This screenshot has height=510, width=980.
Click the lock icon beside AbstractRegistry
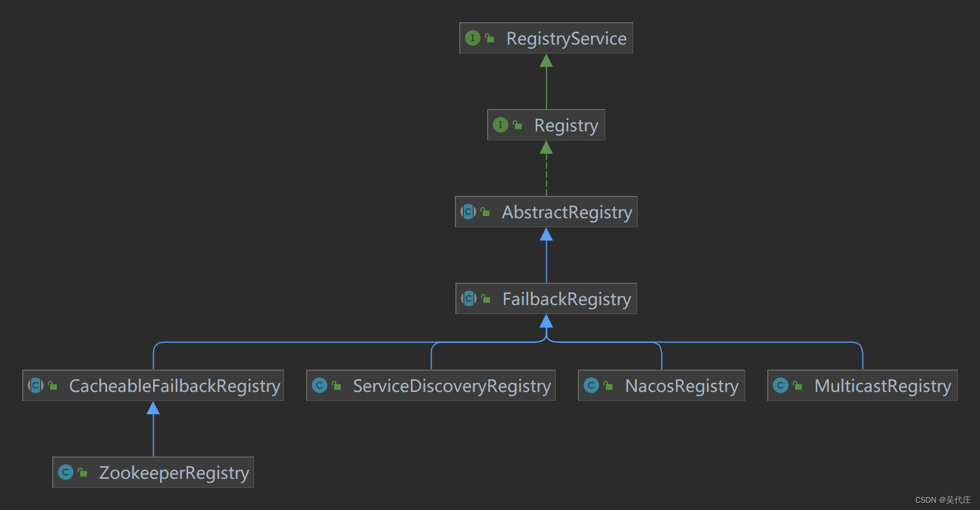(x=485, y=212)
